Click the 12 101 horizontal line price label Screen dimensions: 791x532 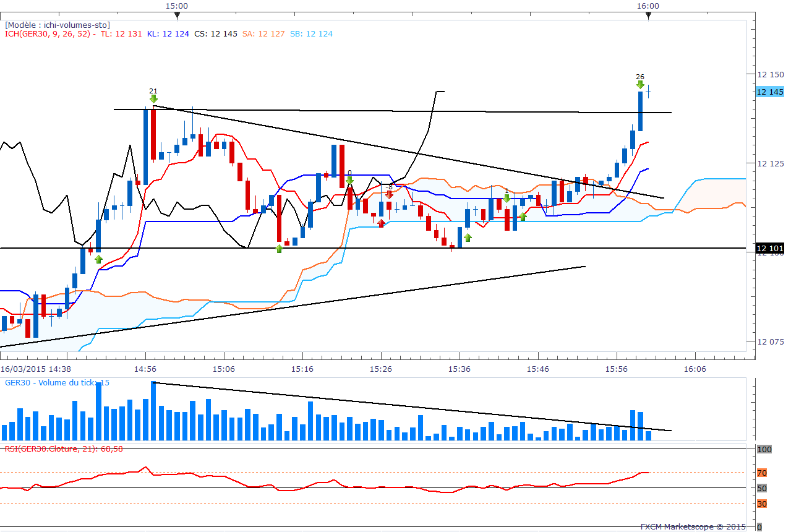770,249
